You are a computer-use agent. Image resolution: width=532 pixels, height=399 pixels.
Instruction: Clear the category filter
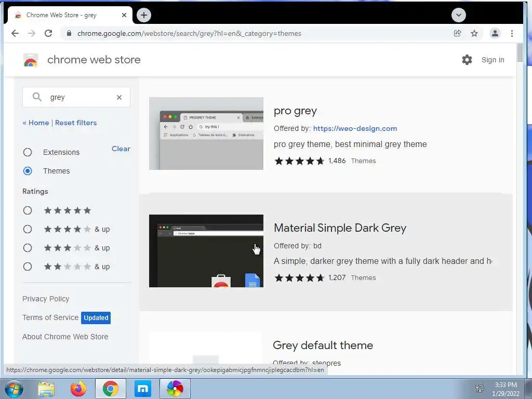point(121,149)
